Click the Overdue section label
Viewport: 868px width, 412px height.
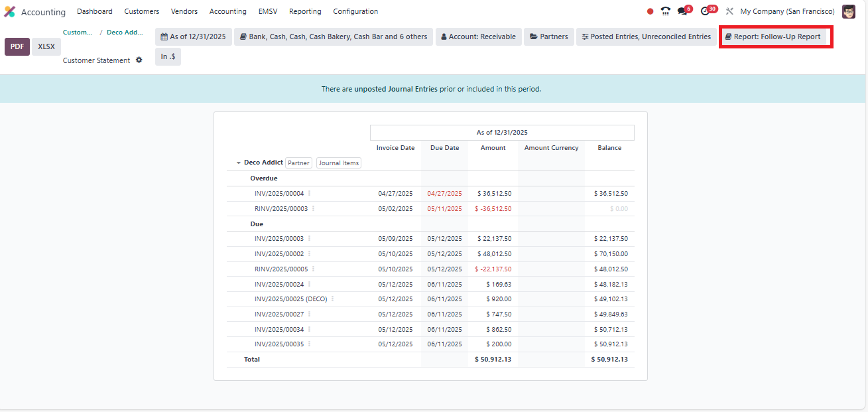click(x=264, y=178)
